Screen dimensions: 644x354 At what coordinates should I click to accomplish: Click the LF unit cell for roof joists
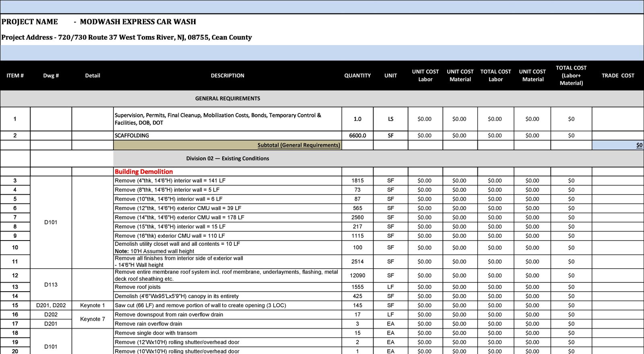(390, 287)
